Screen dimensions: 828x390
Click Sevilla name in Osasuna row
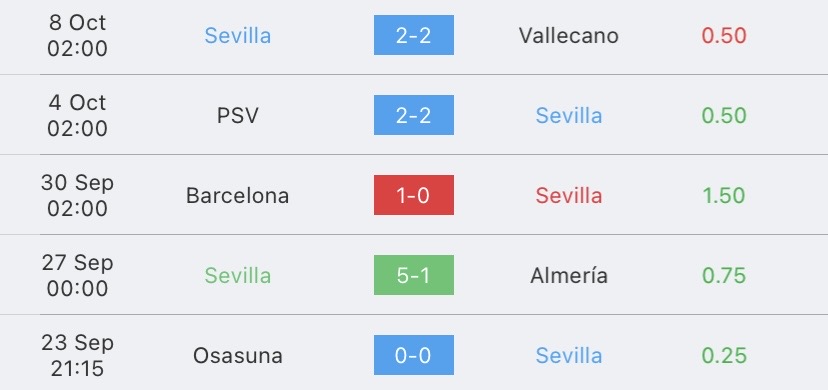coord(569,356)
